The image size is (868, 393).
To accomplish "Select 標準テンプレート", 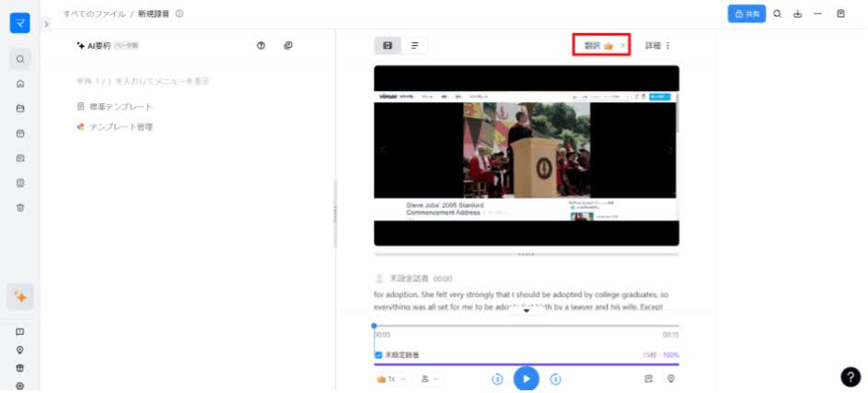I will click(x=116, y=106).
